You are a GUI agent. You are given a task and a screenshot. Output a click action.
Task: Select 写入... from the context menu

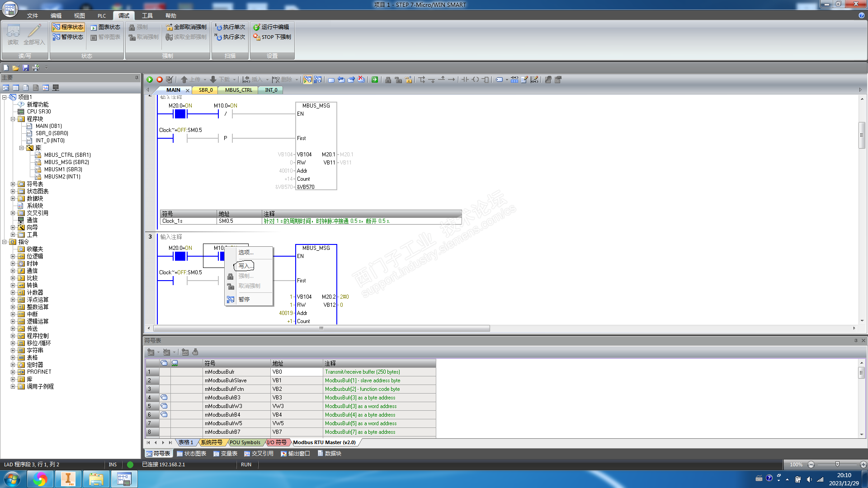pos(245,266)
